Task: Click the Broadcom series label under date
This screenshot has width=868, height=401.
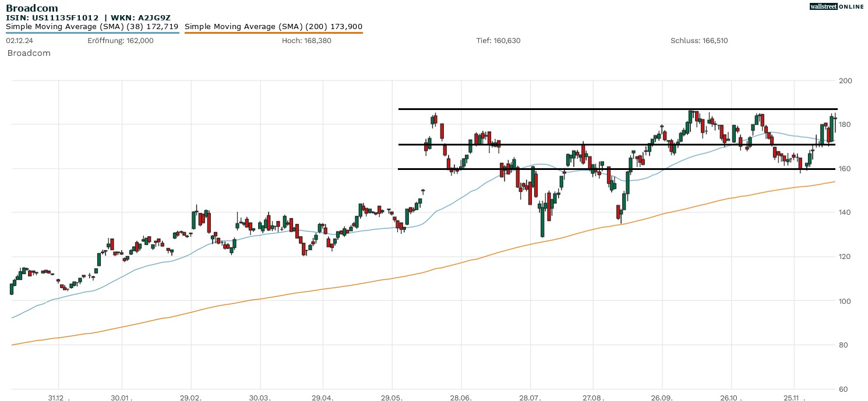Action: [29, 53]
